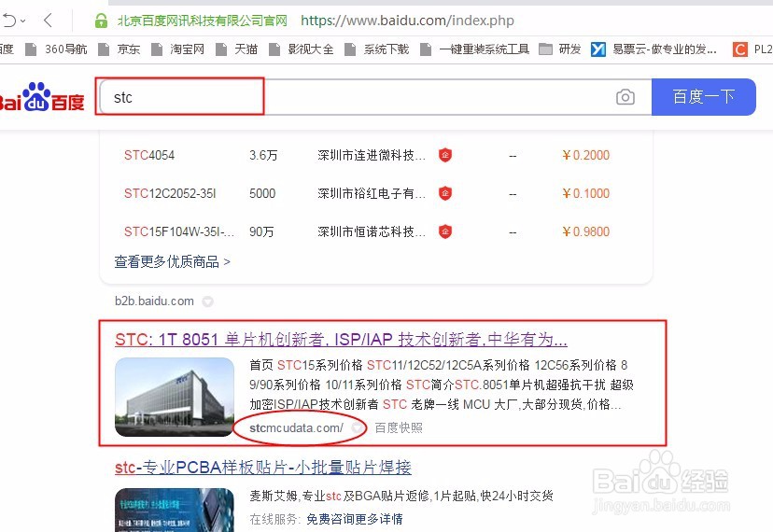The height and width of the screenshot is (532, 773).
Task: Click price ¥0.9800
Action: 585,231
